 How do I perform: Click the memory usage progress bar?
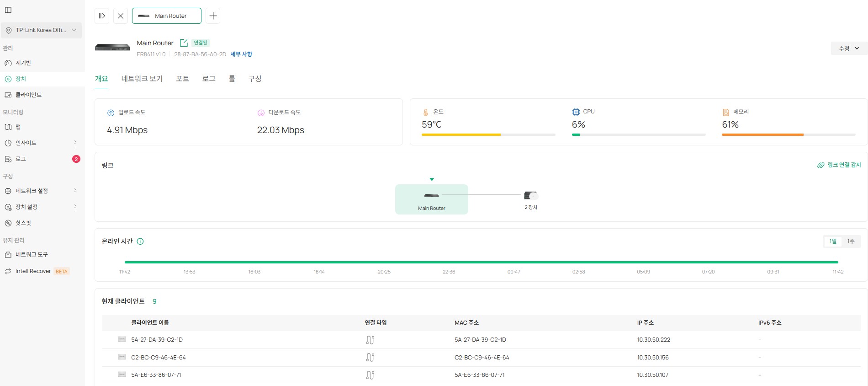coord(789,135)
